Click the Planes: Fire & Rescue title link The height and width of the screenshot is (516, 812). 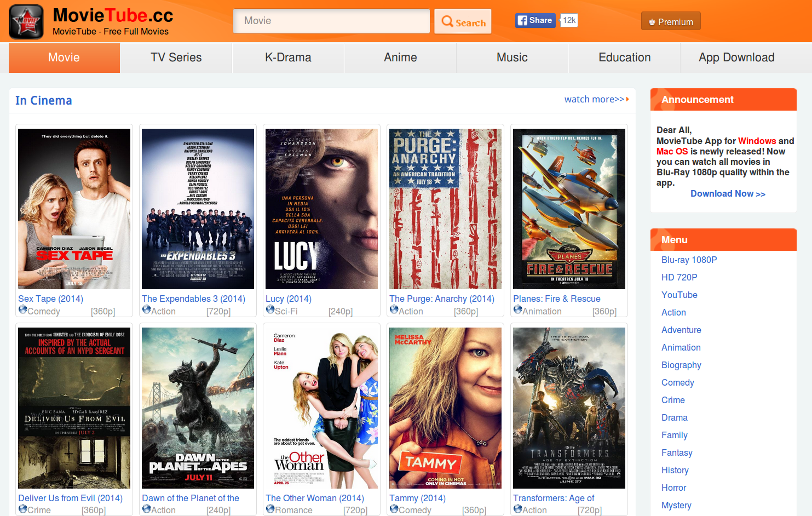click(557, 299)
